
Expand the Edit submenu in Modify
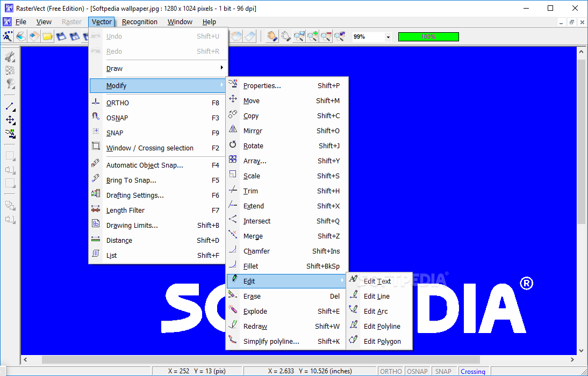pos(286,281)
